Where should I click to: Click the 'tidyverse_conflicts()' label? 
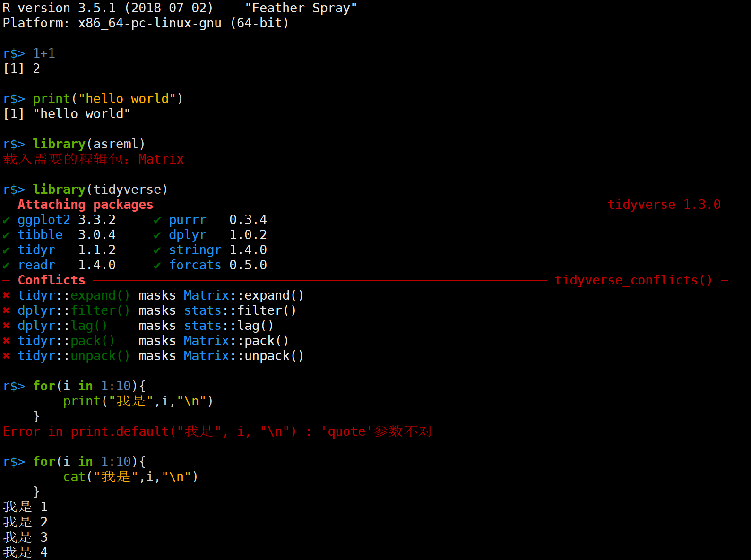tap(634, 280)
